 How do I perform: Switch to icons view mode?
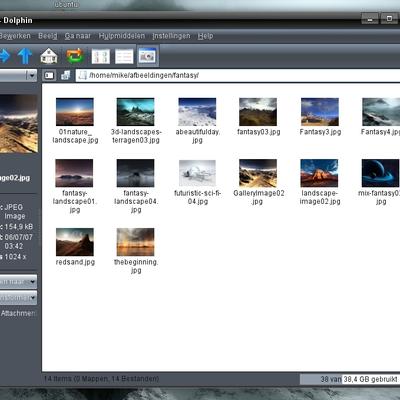pyautogui.click(x=101, y=56)
